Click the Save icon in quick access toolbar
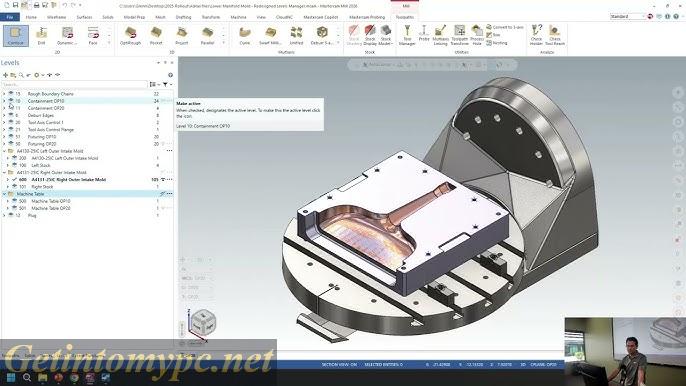Image resolution: width=686 pixels, height=386 pixels. pyautogui.click(x=16, y=5)
